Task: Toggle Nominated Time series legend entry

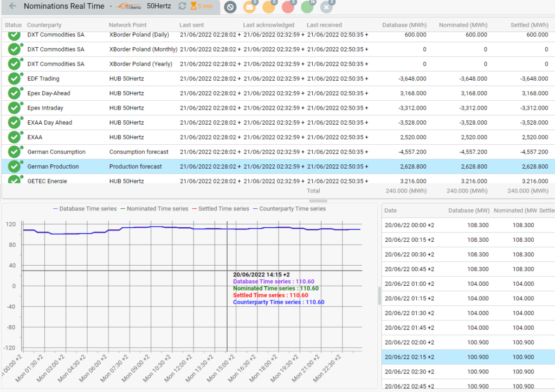Action: [x=154, y=209]
